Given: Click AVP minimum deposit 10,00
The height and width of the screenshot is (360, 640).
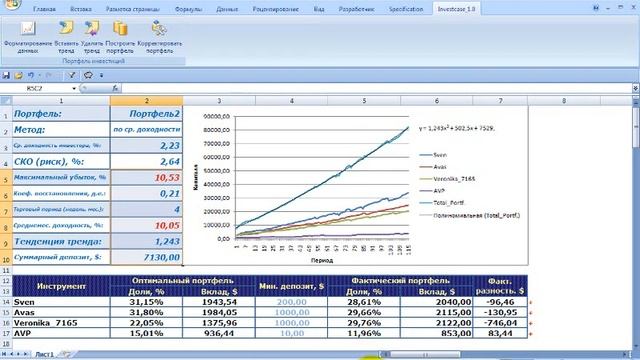Looking at the screenshot, I should click(x=291, y=333).
